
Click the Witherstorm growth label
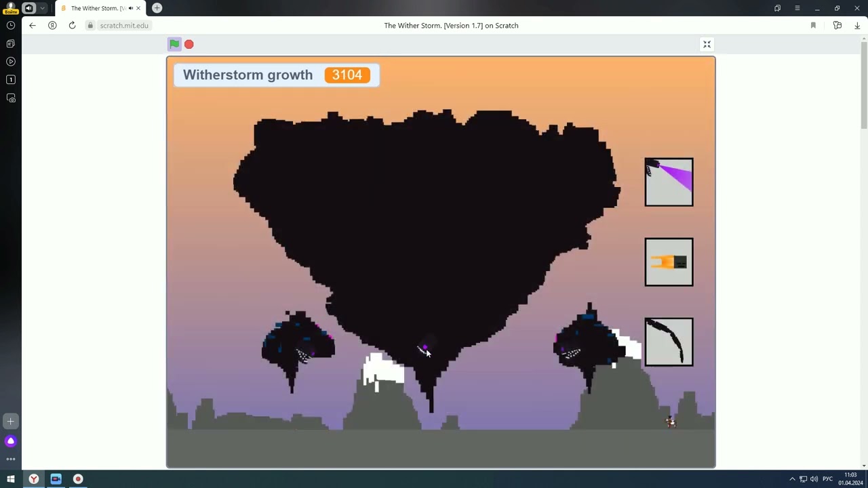tap(248, 75)
